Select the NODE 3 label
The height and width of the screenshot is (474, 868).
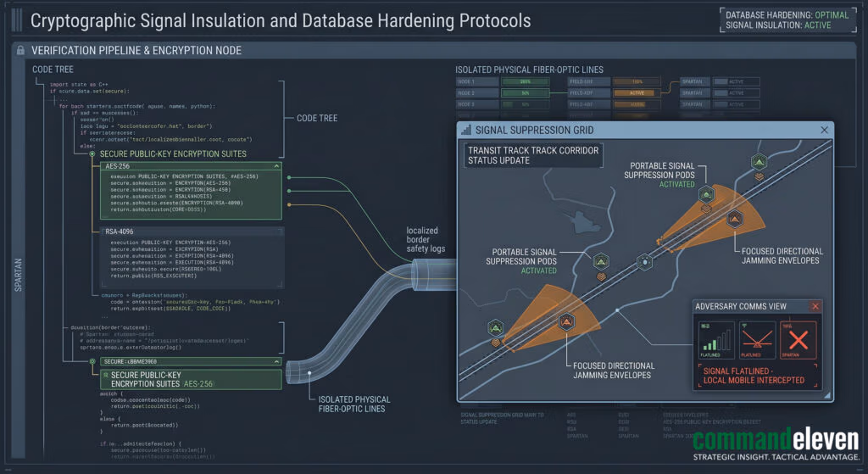[x=476, y=104]
